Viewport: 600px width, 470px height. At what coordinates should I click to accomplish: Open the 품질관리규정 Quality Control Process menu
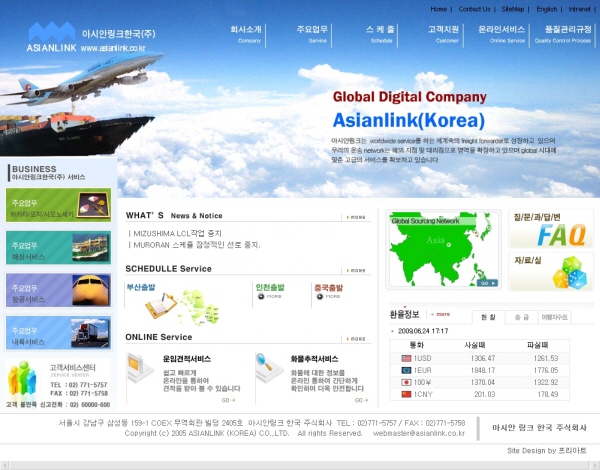(563, 34)
